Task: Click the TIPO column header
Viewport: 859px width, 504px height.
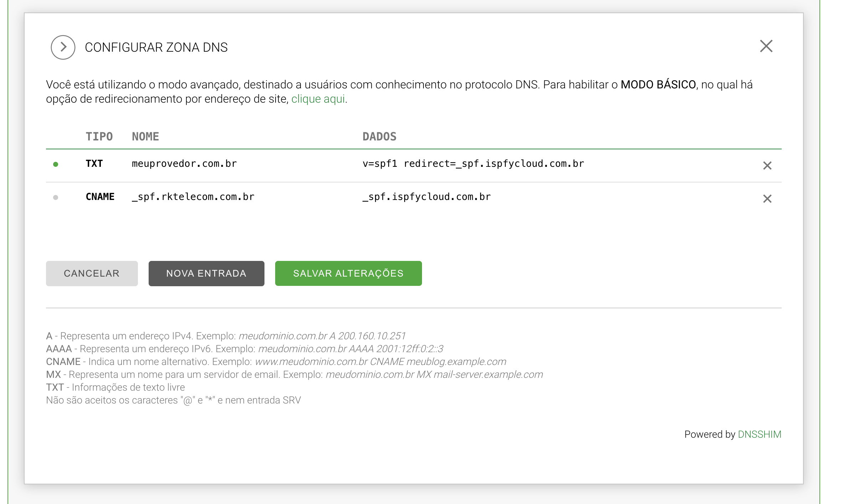Action: [99, 137]
